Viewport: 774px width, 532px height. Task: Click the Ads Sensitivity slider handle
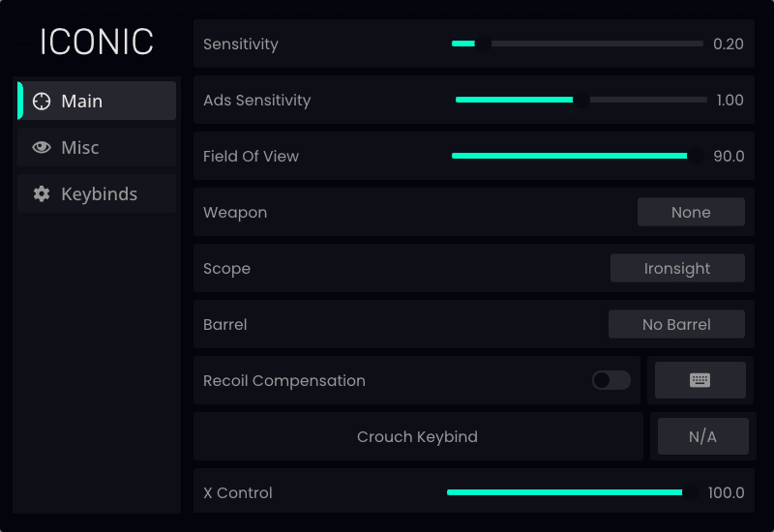click(x=581, y=101)
